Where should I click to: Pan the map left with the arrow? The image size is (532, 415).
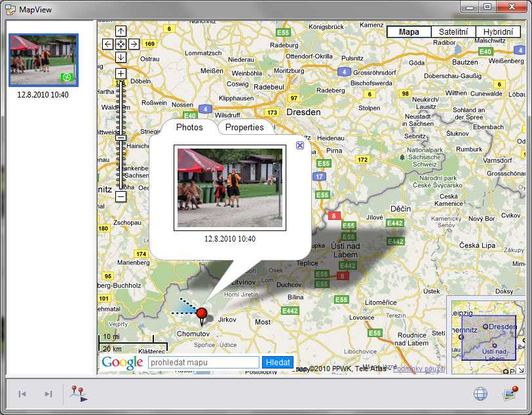(x=107, y=44)
